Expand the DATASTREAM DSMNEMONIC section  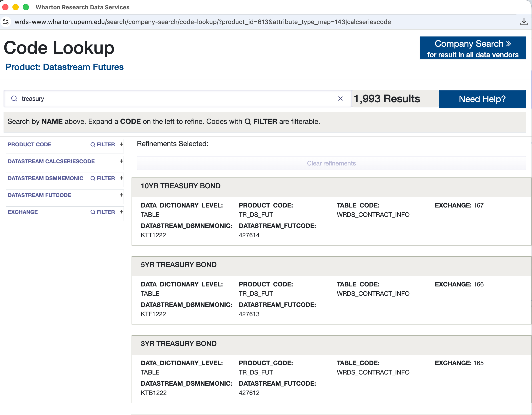(x=121, y=178)
